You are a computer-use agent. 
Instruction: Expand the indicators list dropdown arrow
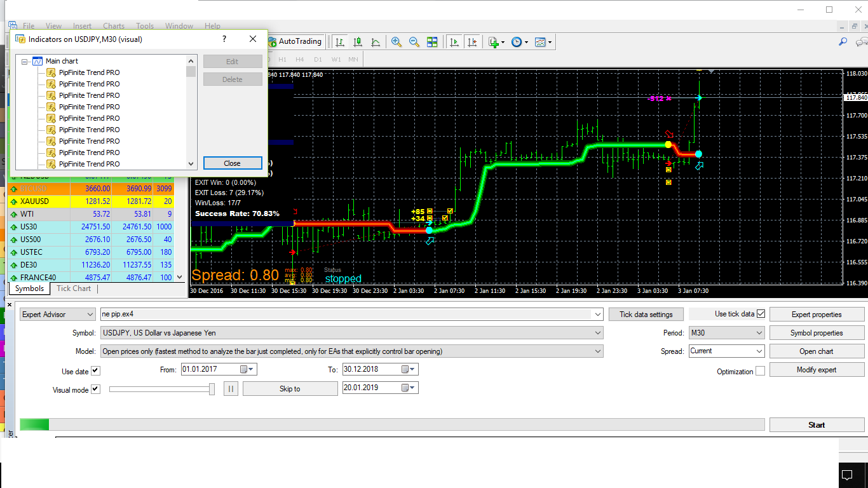(503, 42)
